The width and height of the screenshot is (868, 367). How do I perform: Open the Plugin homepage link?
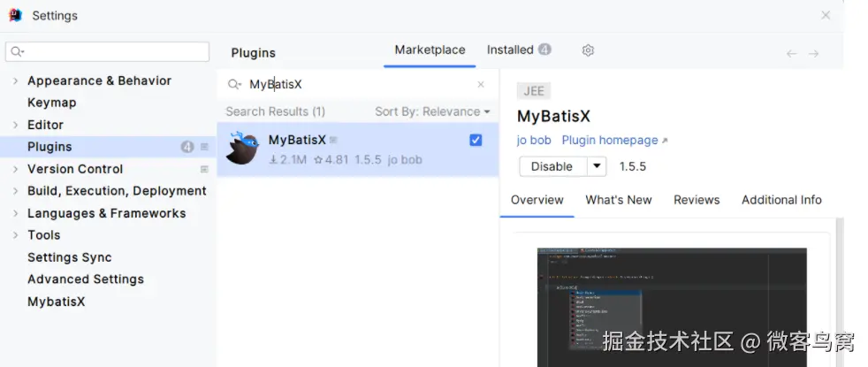(614, 141)
